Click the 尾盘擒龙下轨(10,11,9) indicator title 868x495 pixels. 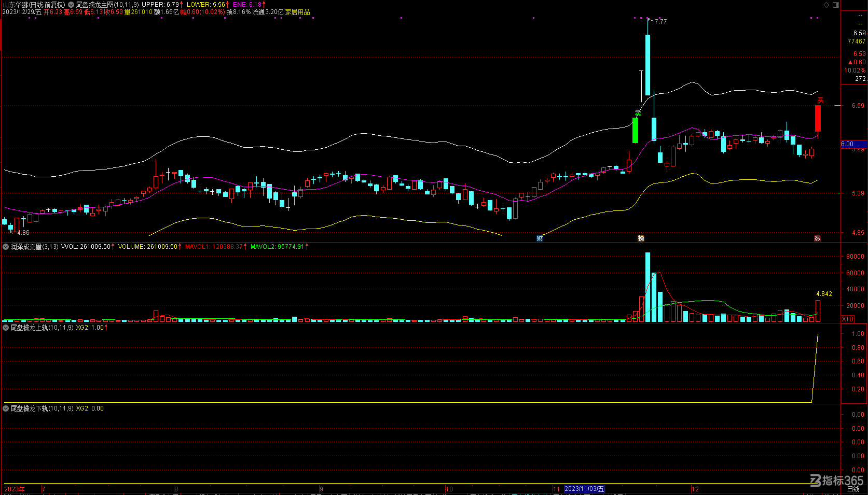tap(42, 408)
